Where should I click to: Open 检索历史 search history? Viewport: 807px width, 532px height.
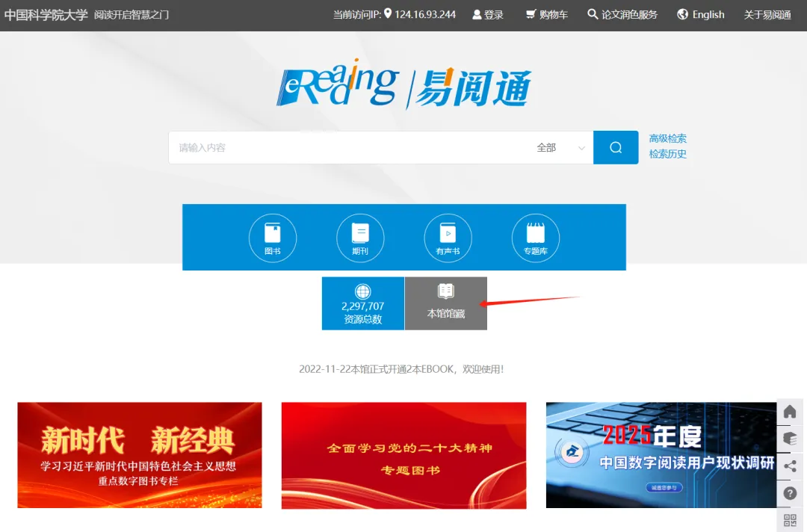pyautogui.click(x=667, y=154)
